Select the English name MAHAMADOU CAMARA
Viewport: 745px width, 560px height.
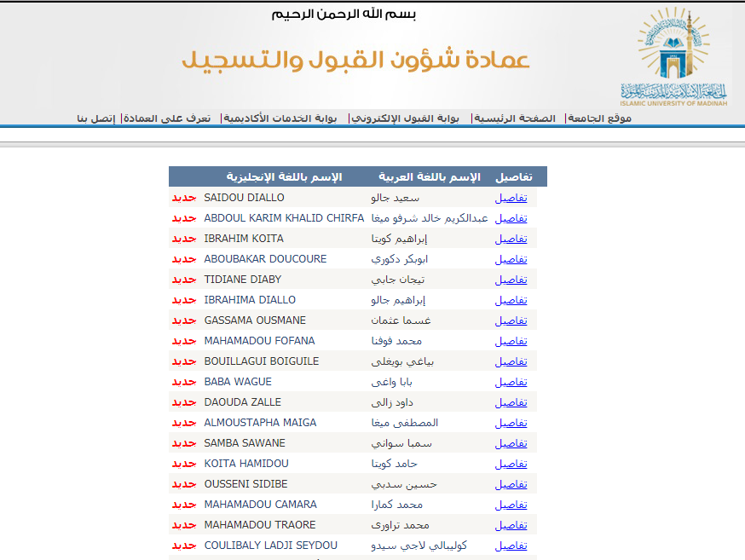[260, 504]
